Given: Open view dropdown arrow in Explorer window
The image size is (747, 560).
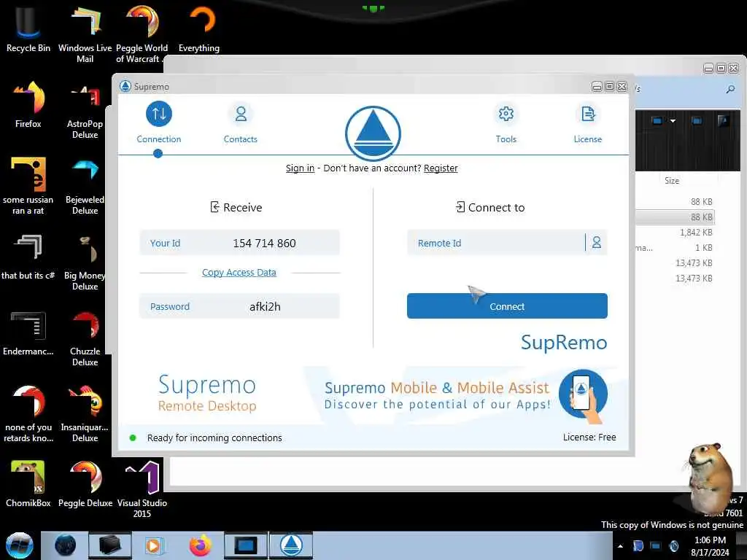Looking at the screenshot, I should click(x=673, y=121).
